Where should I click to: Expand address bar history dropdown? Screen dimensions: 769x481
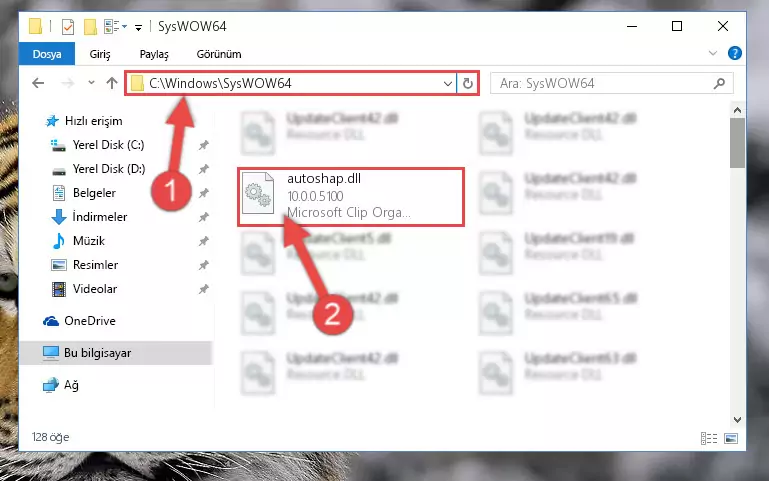coord(447,83)
